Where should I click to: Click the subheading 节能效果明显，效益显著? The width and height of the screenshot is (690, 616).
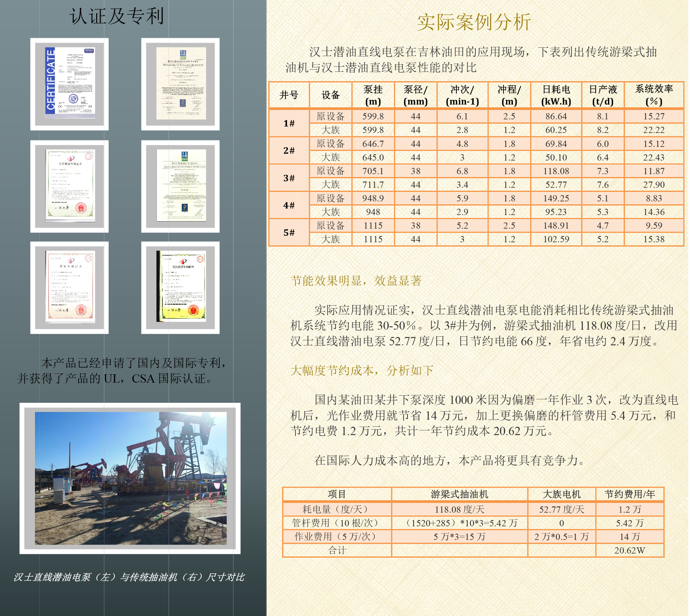[356, 280]
